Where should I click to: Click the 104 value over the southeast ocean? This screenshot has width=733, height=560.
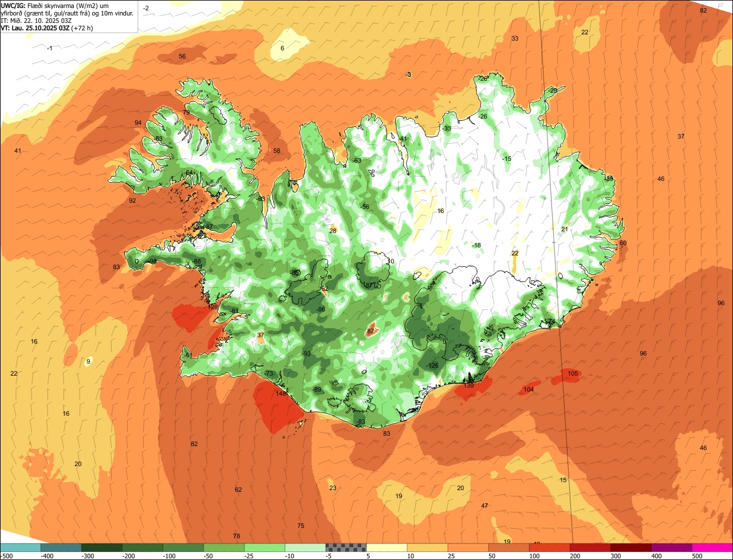point(529,389)
